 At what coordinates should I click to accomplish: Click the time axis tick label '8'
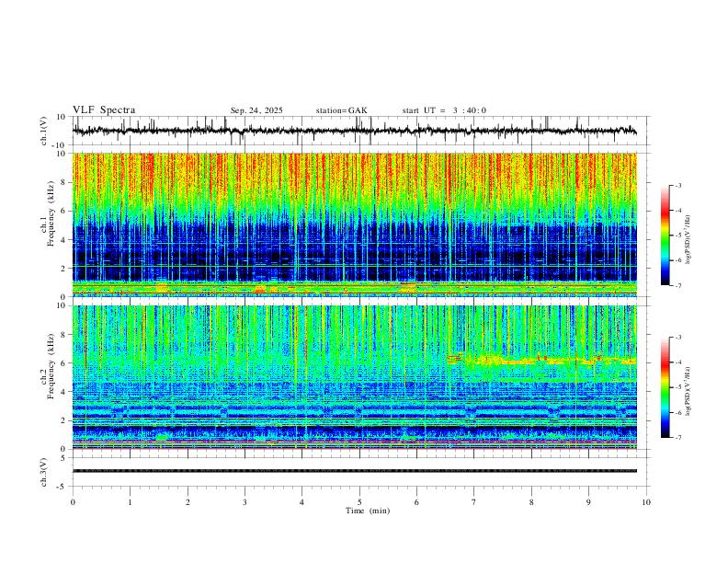tap(531, 502)
